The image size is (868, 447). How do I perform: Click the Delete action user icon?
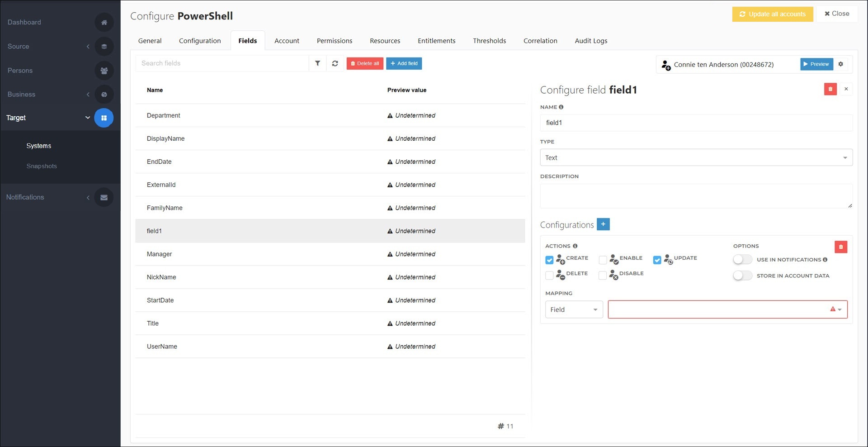tap(561, 275)
